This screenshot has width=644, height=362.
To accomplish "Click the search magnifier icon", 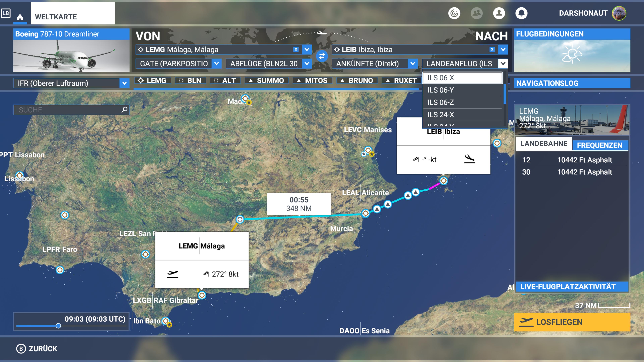I will pyautogui.click(x=124, y=110).
